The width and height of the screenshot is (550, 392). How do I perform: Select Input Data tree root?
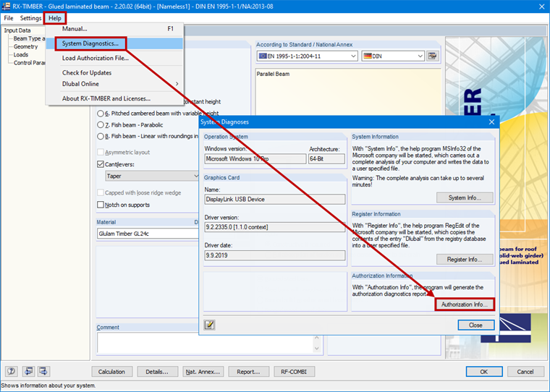click(17, 30)
